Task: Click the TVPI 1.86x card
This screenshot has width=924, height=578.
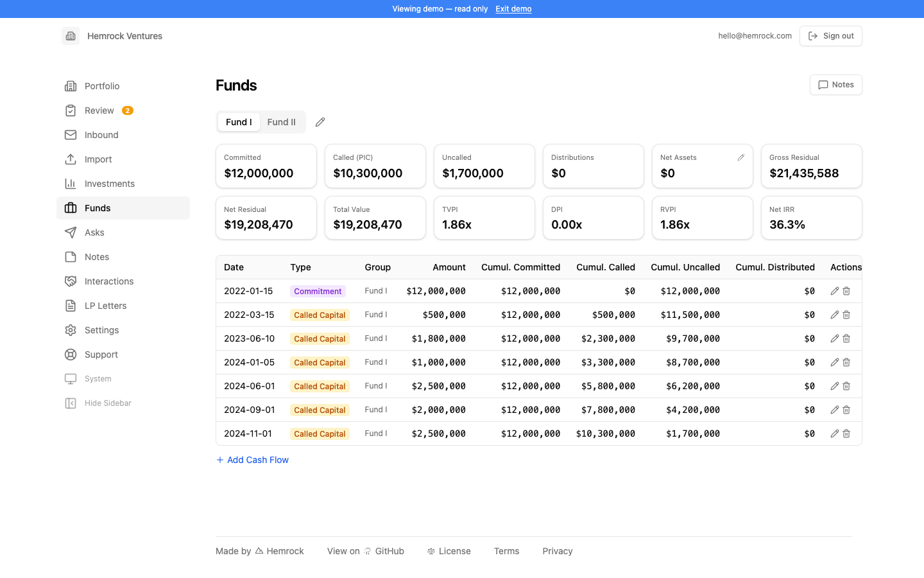Action: point(484,218)
